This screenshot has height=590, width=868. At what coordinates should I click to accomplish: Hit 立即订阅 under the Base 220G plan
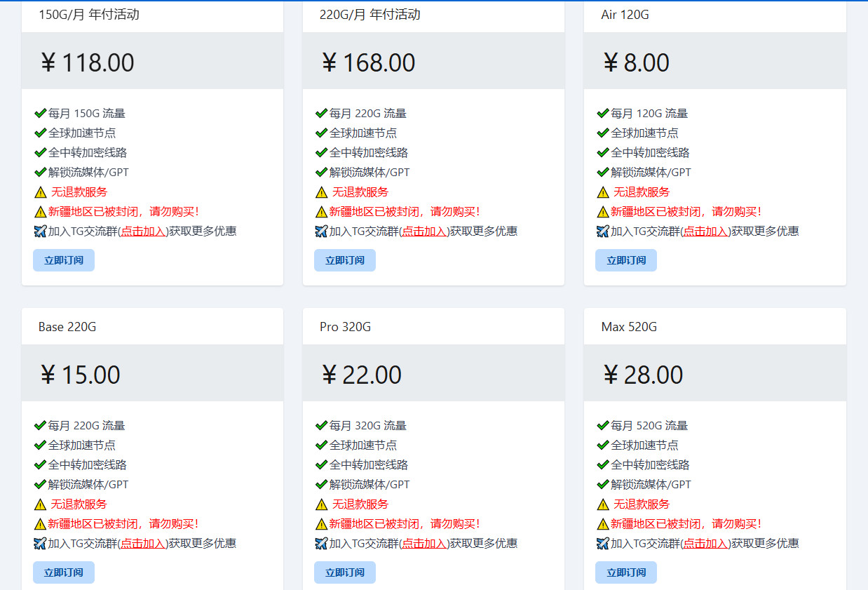click(64, 572)
